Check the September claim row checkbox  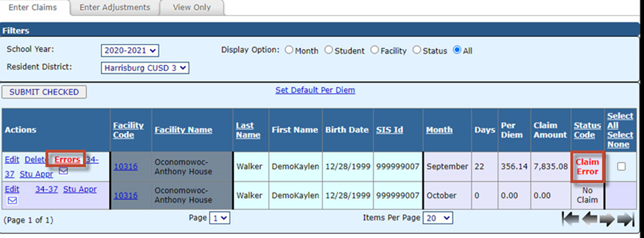pyautogui.click(x=622, y=167)
